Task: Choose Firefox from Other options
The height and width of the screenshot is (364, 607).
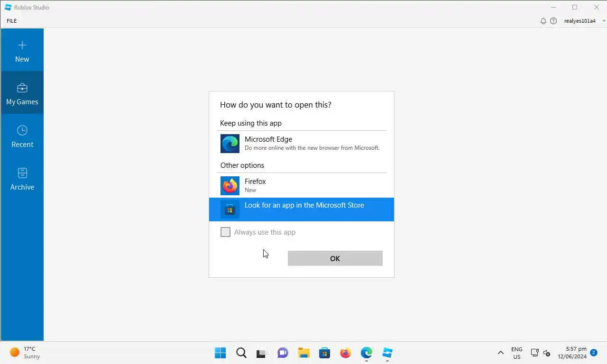Action: click(x=302, y=186)
